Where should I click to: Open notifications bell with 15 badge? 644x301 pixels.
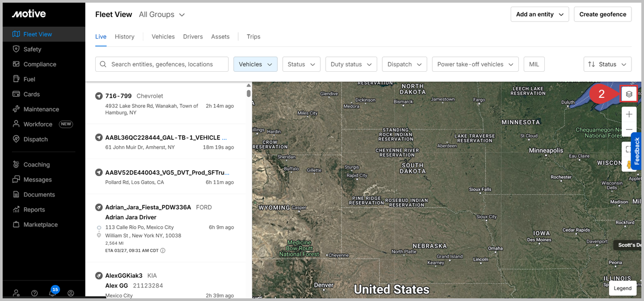click(x=53, y=292)
